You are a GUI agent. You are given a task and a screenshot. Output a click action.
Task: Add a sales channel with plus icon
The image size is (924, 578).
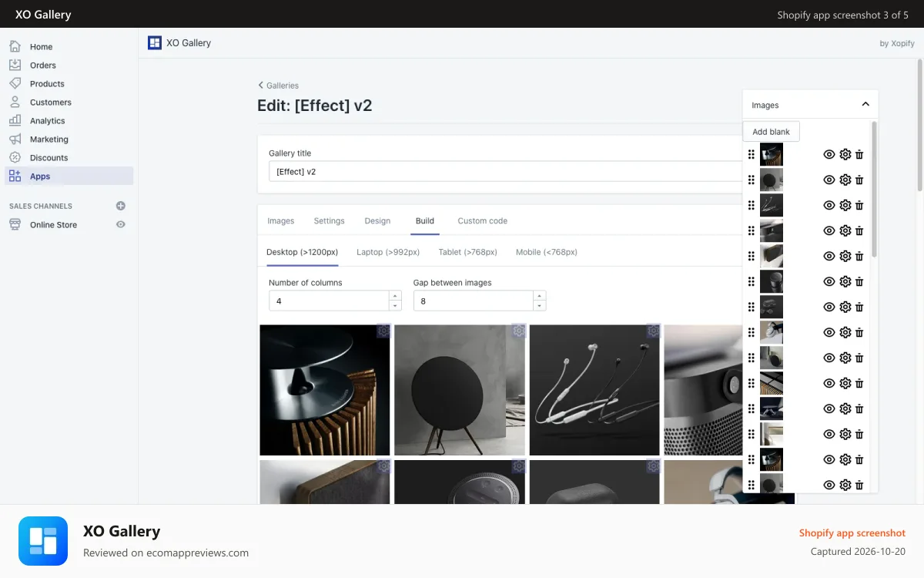pos(120,206)
